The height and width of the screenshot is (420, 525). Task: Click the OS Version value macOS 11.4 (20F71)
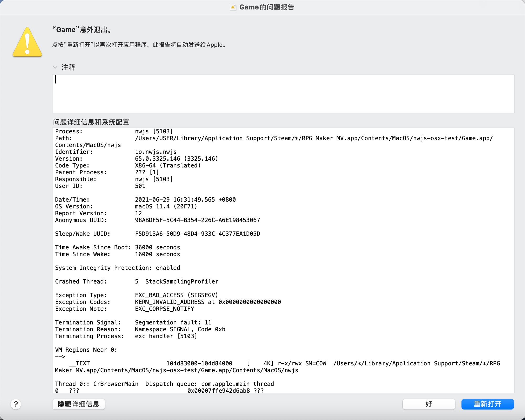tap(166, 206)
